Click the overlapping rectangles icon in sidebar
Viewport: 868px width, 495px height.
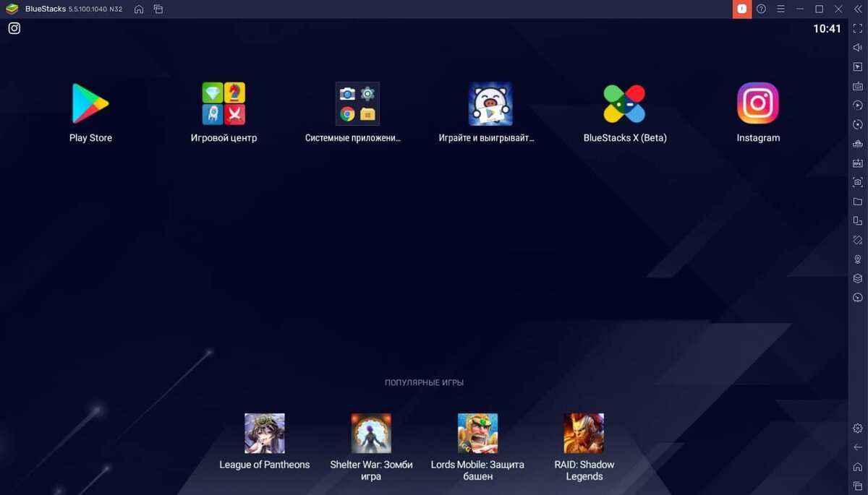click(858, 220)
